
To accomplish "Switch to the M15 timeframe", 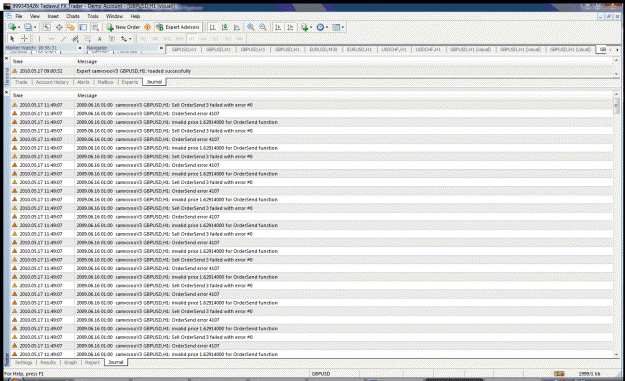I will point(167,39).
